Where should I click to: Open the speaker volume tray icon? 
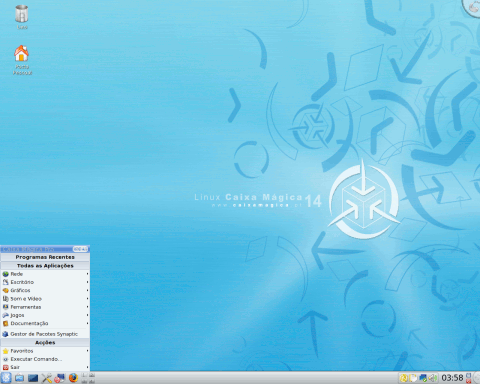click(x=433, y=378)
